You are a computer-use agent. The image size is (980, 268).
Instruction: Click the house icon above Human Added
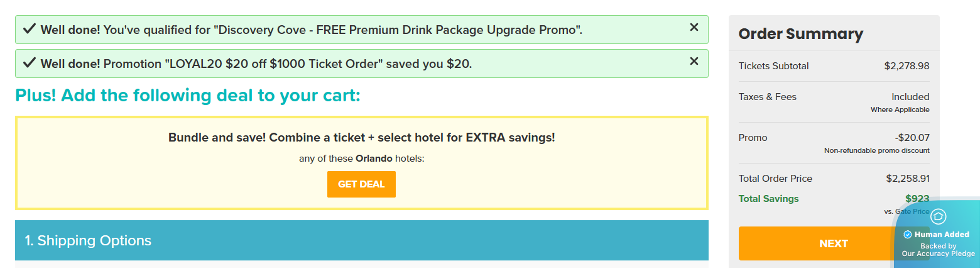[x=938, y=216]
